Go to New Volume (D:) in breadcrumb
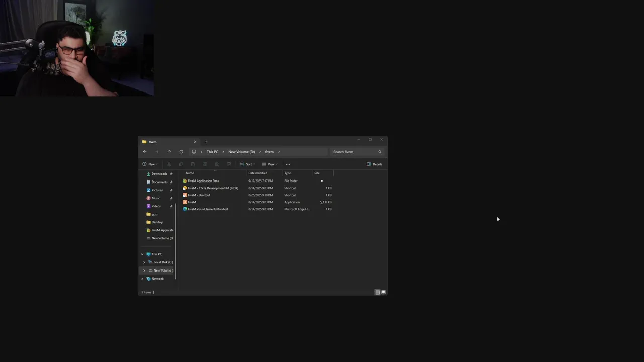The width and height of the screenshot is (644, 362). pyautogui.click(x=242, y=152)
